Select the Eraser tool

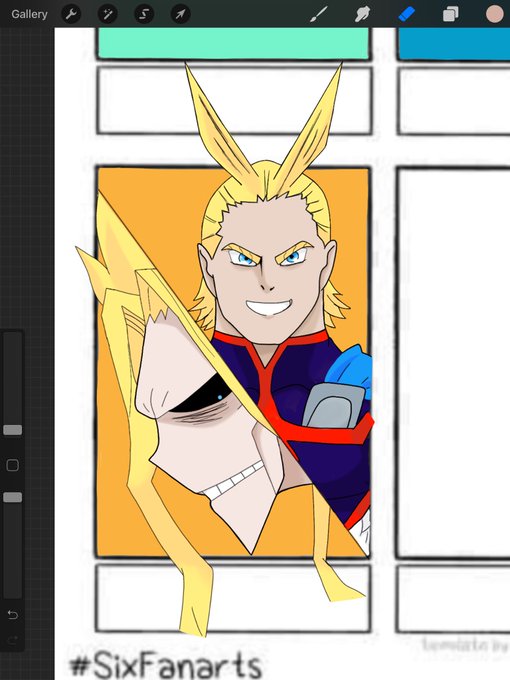406,14
